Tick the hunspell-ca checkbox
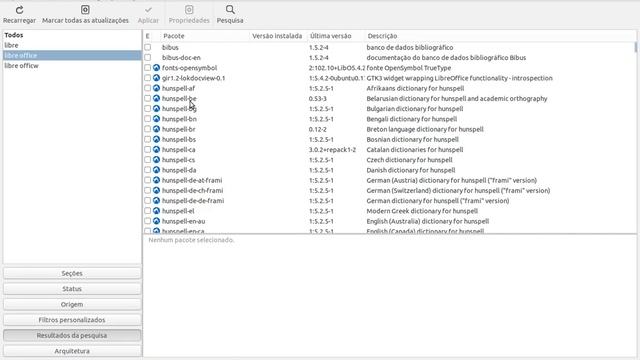The image size is (640, 360). (147, 149)
